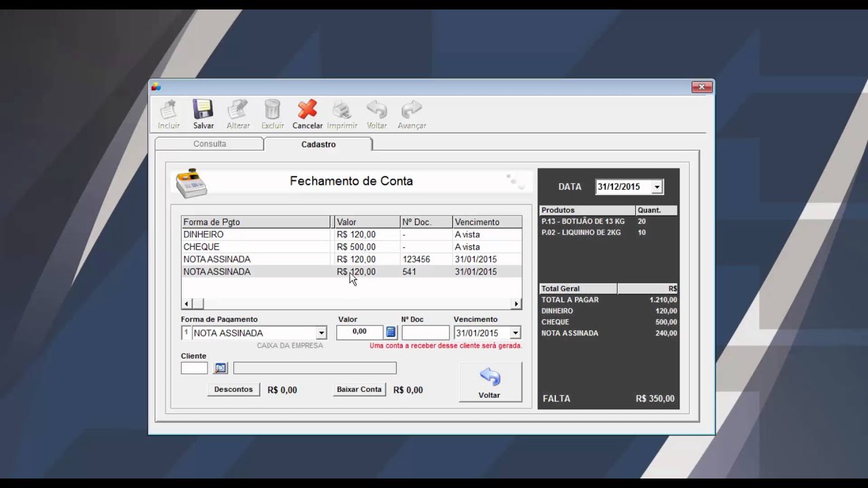Click the Cliente code input field
868x488 pixels.
click(x=194, y=368)
